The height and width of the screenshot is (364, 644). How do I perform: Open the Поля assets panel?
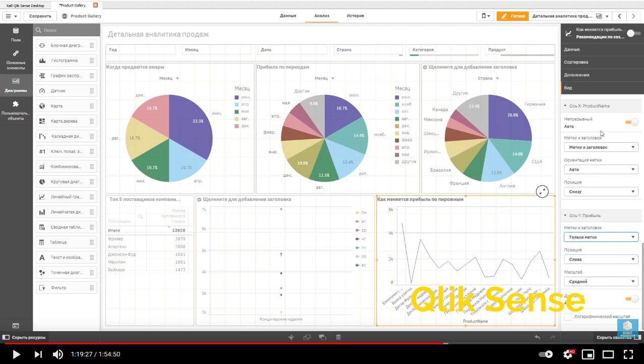point(16,34)
